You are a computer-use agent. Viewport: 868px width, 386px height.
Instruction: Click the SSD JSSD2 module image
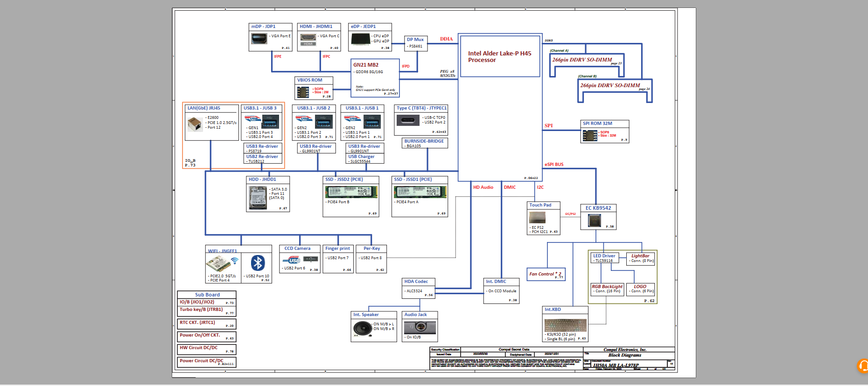(x=351, y=192)
